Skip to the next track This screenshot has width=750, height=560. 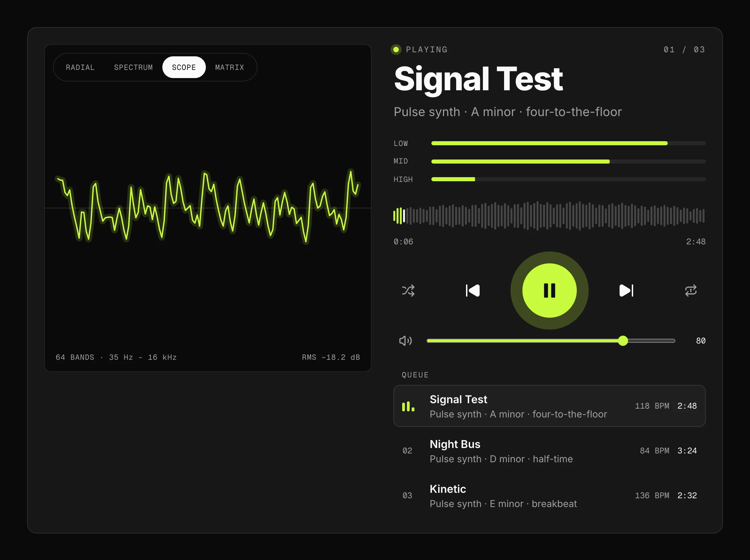[x=626, y=291]
